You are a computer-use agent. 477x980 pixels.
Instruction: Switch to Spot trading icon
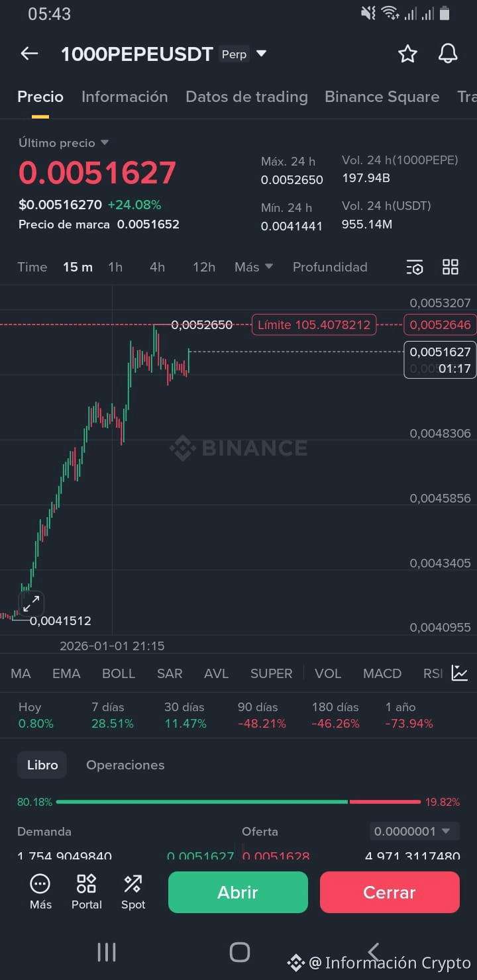tap(133, 891)
